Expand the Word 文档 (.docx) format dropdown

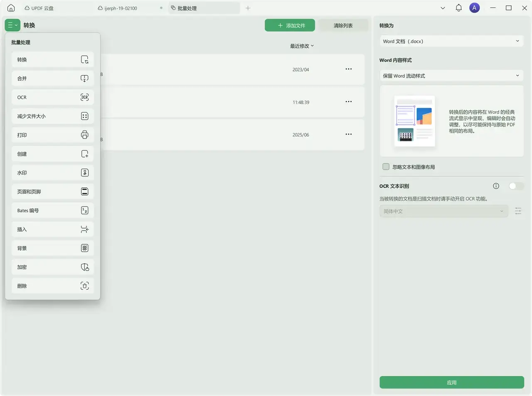click(451, 41)
